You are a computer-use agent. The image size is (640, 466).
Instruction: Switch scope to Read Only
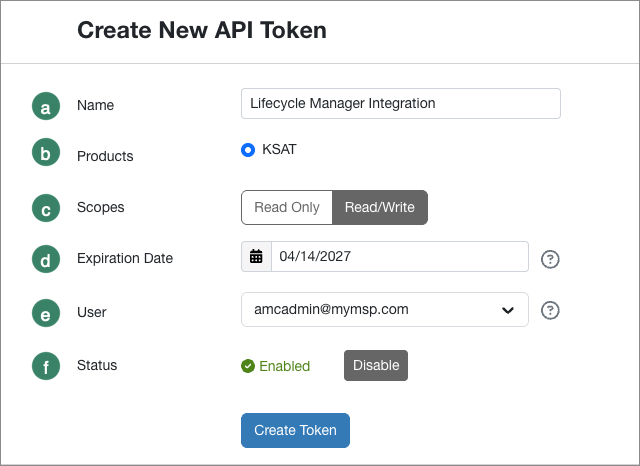point(287,208)
